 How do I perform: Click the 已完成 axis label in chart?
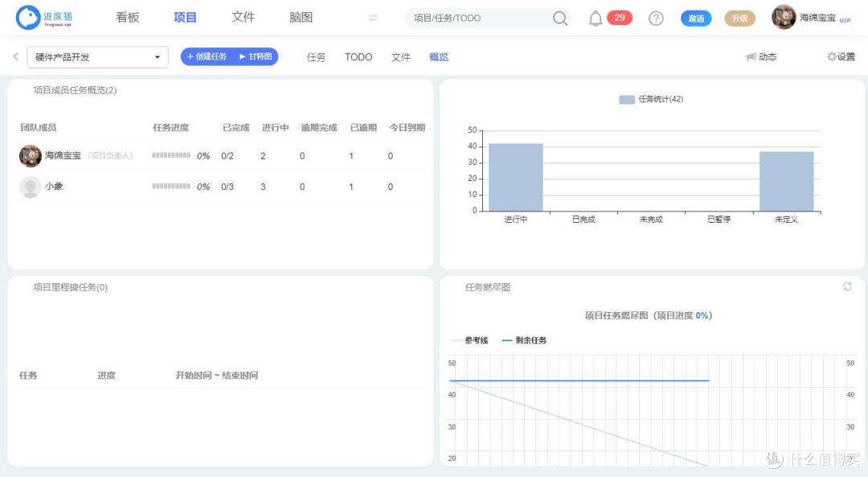583,220
